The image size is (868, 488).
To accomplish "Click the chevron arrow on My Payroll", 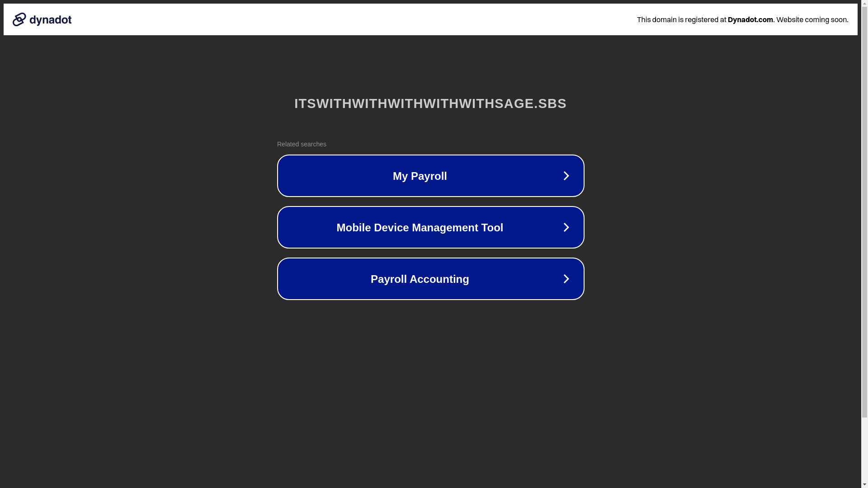I will coord(566,176).
